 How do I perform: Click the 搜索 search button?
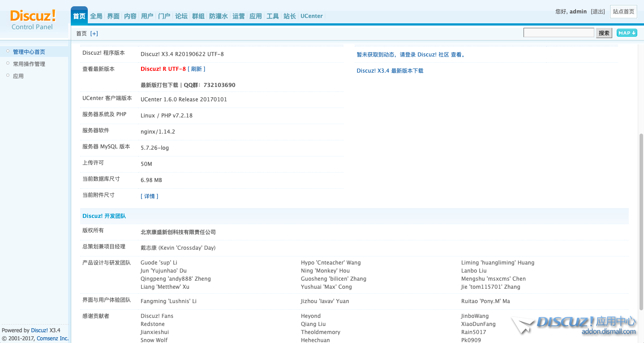click(604, 33)
